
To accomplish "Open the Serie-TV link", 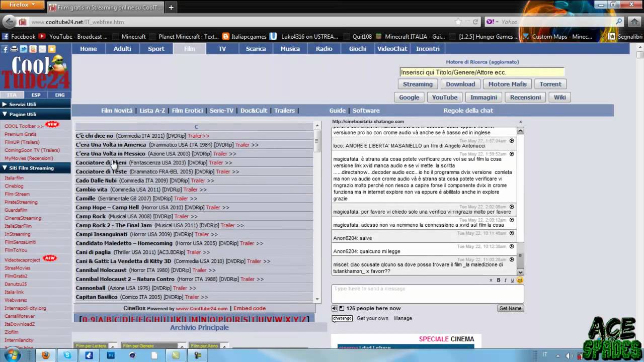I will click(x=222, y=111).
